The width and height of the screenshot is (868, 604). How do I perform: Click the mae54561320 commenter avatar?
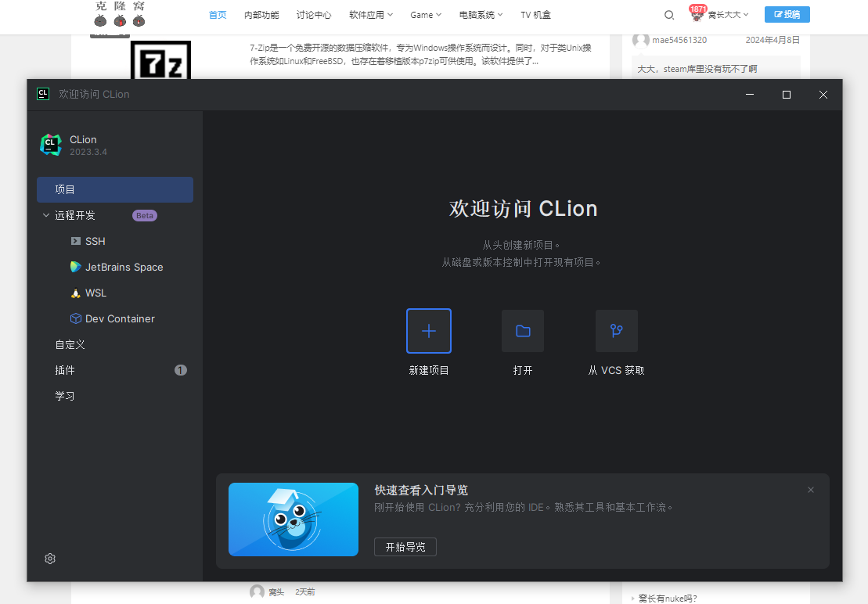point(640,40)
